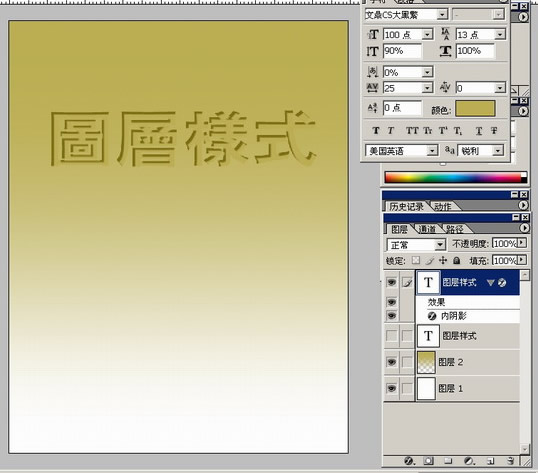The height and width of the screenshot is (473, 538).
Task: Click Add layer style icon at Layers panel bottom
Action: tap(409, 461)
